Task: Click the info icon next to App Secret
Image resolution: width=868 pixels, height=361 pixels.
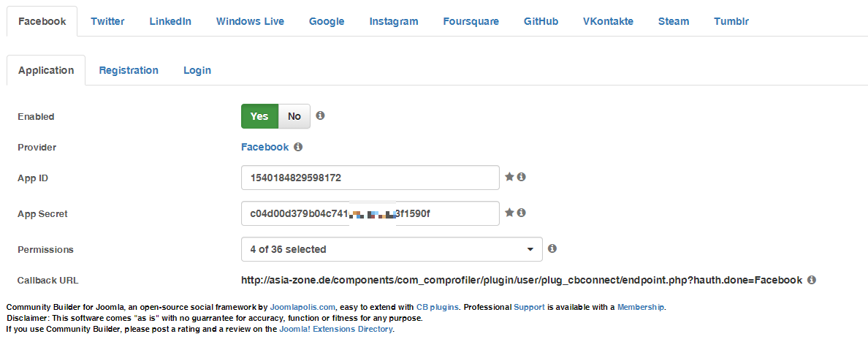Action: click(522, 213)
